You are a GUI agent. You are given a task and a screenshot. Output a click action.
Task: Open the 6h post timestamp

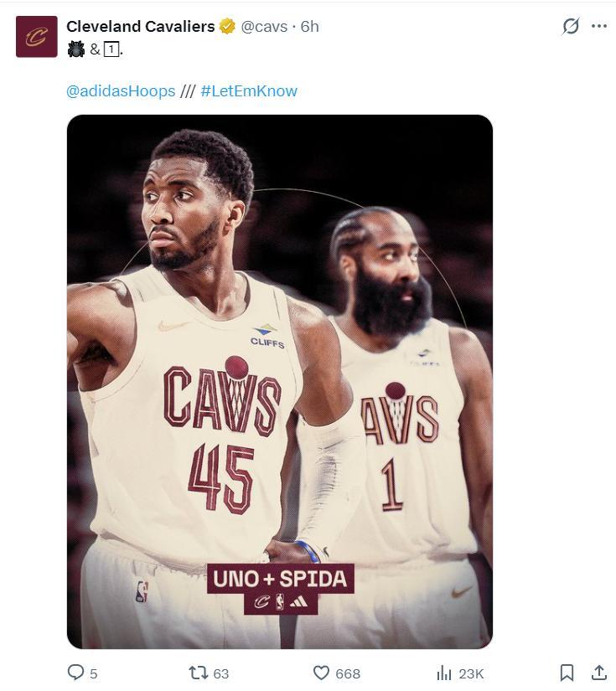(x=309, y=27)
